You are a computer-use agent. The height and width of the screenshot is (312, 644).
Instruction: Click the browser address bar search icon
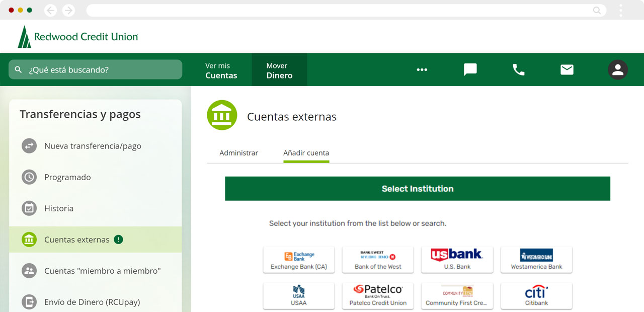tap(597, 10)
